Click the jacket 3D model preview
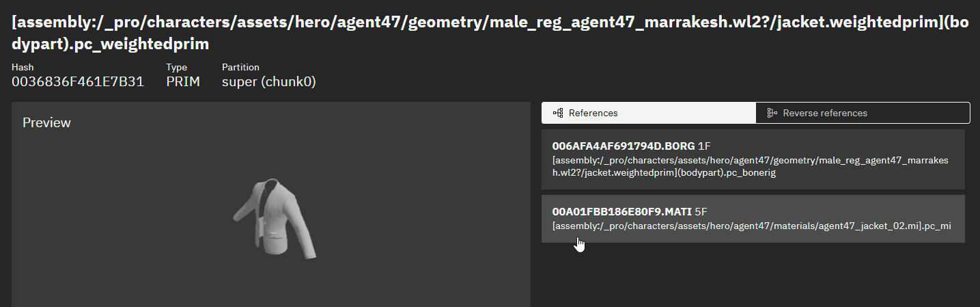 tap(276, 218)
